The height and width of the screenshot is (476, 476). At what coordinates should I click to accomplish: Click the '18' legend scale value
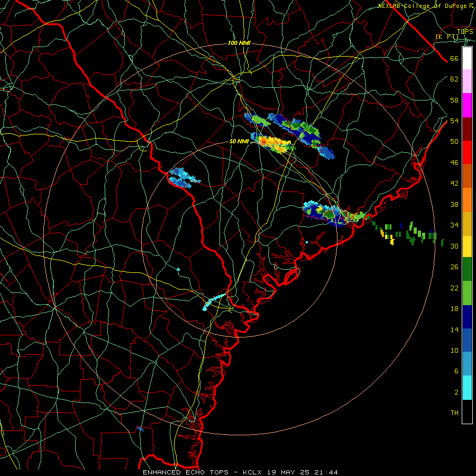click(454, 309)
